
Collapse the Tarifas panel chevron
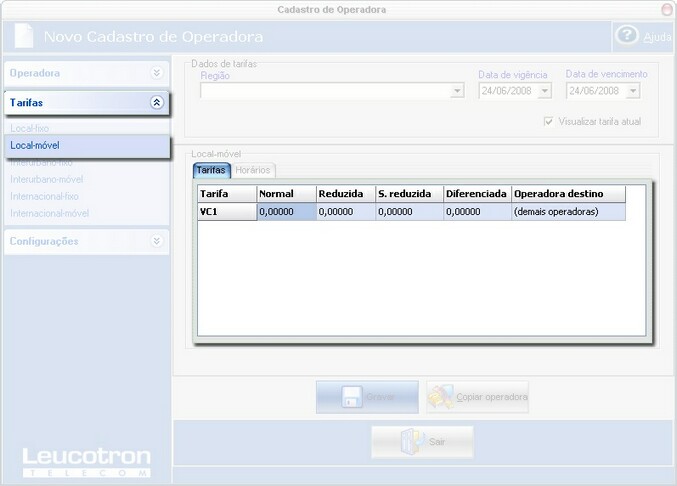point(157,102)
